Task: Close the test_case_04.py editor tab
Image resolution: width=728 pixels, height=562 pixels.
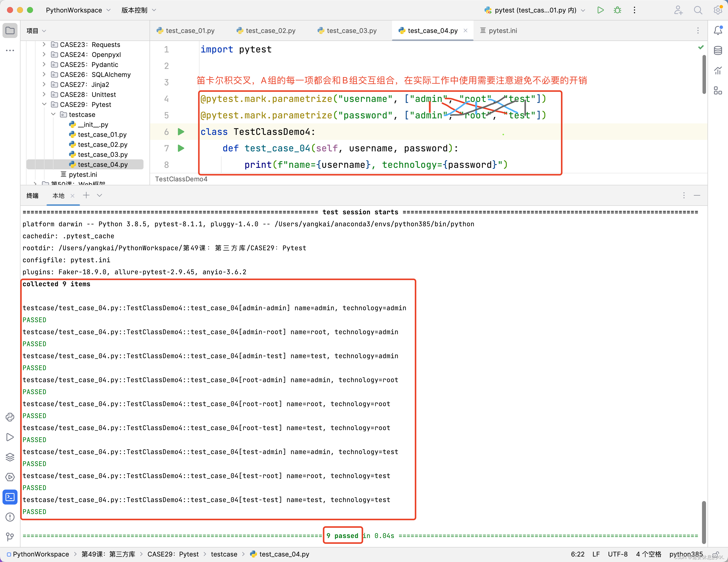Action: click(465, 31)
